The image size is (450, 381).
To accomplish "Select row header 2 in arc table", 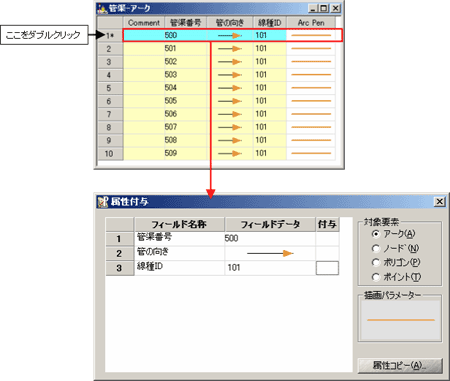I will point(110,49).
